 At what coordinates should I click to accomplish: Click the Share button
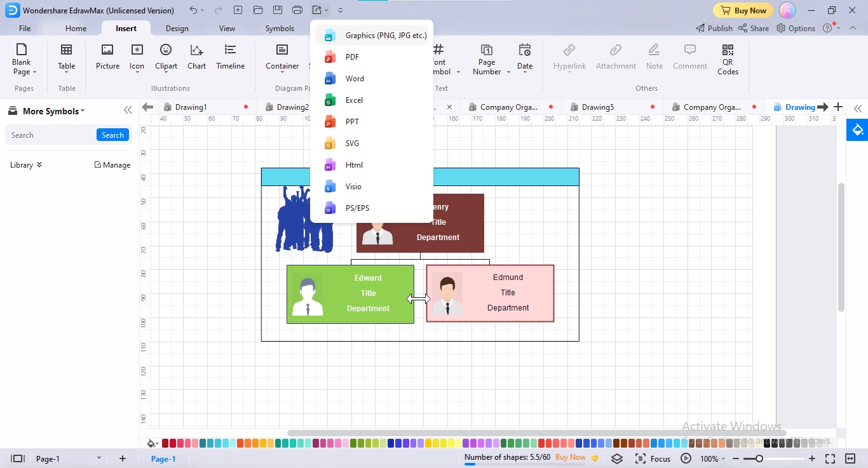point(754,29)
